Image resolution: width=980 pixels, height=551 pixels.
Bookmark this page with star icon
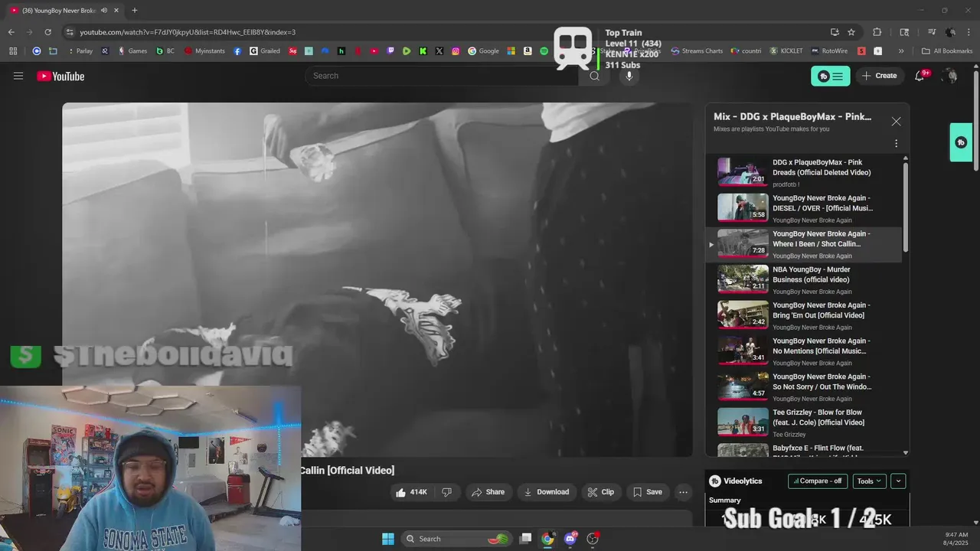click(851, 32)
